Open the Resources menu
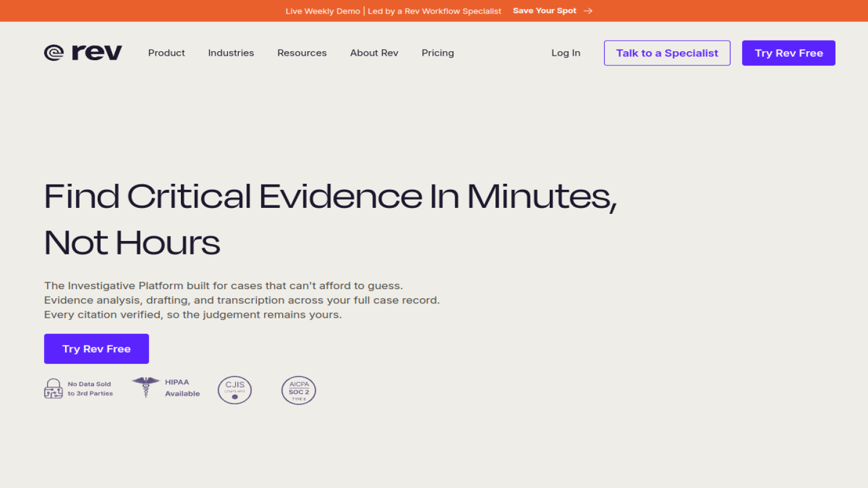Image resolution: width=868 pixels, height=488 pixels. (302, 53)
